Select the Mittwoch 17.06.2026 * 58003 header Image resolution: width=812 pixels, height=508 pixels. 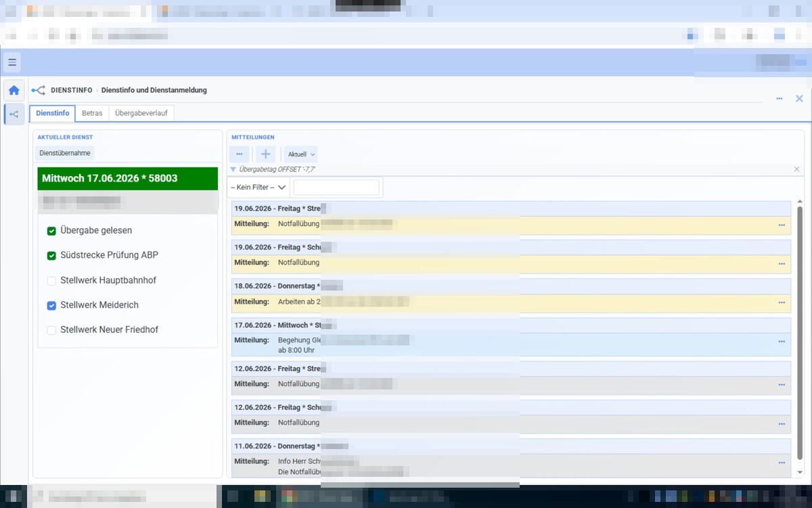pos(128,178)
